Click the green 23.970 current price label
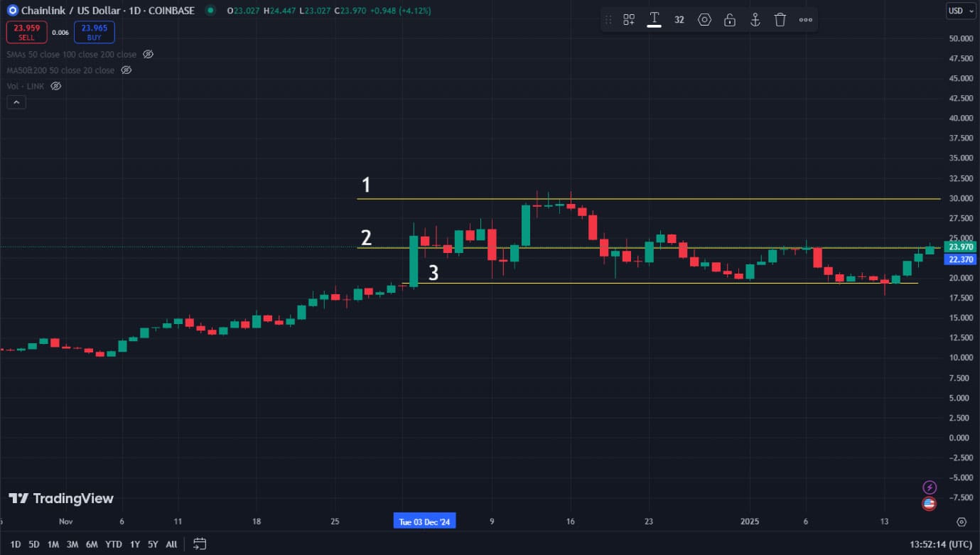 961,247
